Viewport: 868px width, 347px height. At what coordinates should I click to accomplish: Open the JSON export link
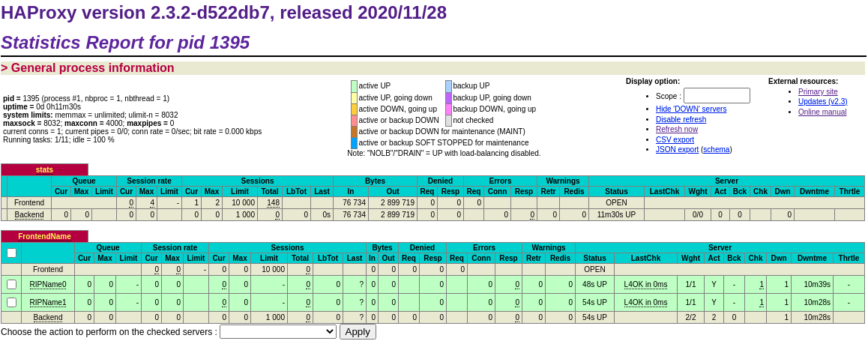[677, 149]
